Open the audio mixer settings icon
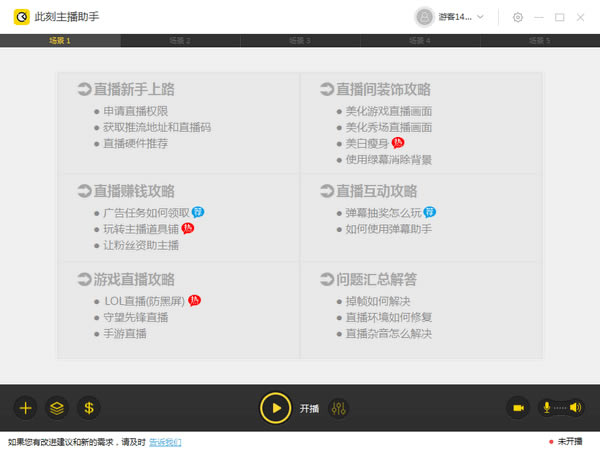Image resolution: width=600 pixels, height=452 pixels. click(x=339, y=408)
